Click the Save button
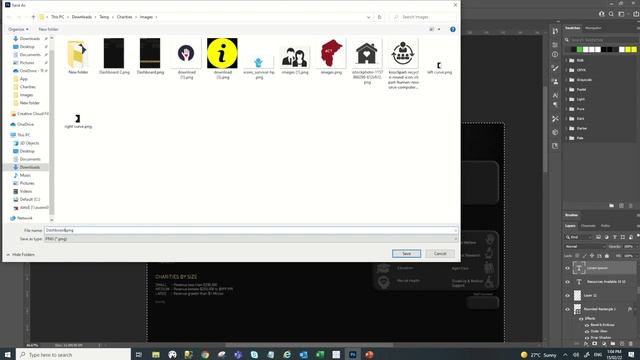The height and width of the screenshot is (360, 640). coord(406,254)
